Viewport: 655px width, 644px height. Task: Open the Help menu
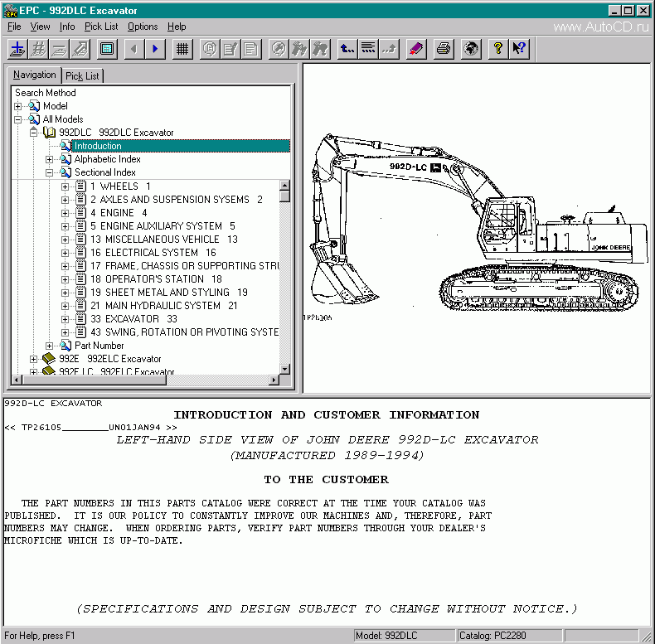click(177, 27)
